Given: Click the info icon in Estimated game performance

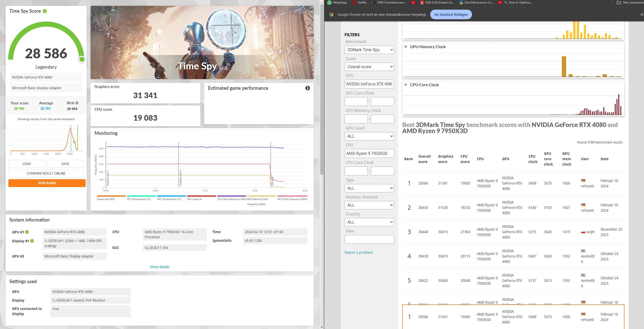Looking at the screenshot, I should [x=307, y=88].
